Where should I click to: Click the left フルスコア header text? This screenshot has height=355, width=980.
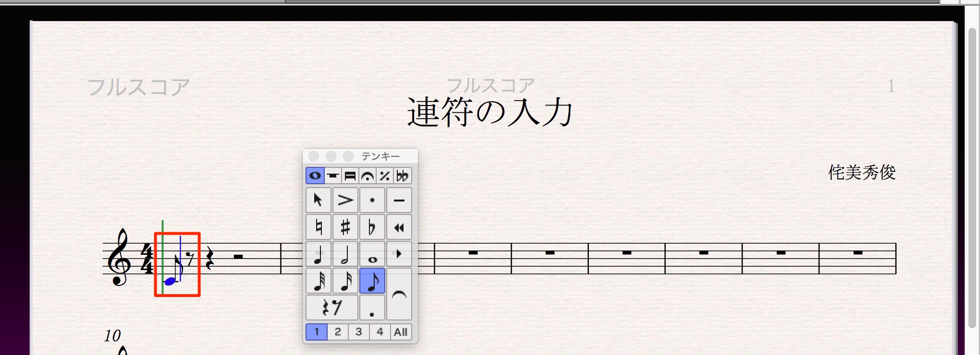(138, 87)
